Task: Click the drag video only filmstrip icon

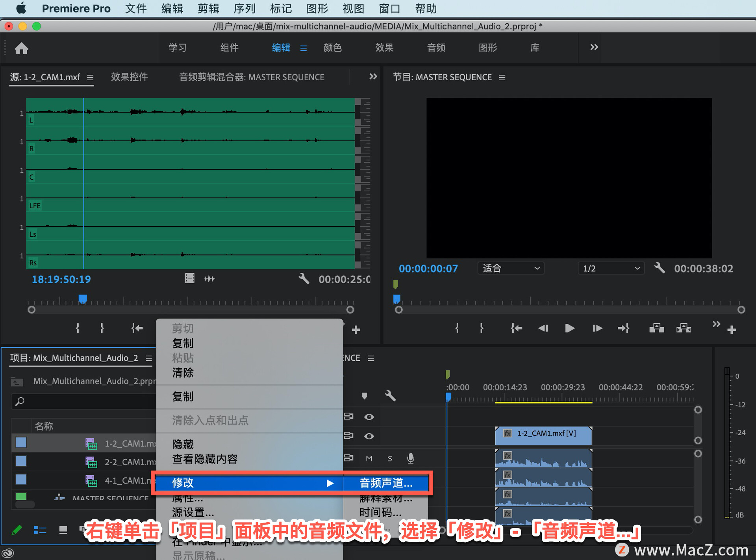Action: click(190, 278)
